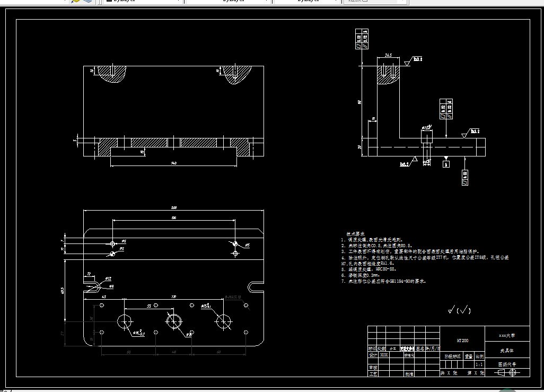Select the surface roughness checkmark symbol above title block
Image resolution: width=544 pixels, height=392 pixels.
(x=459, y=309)
